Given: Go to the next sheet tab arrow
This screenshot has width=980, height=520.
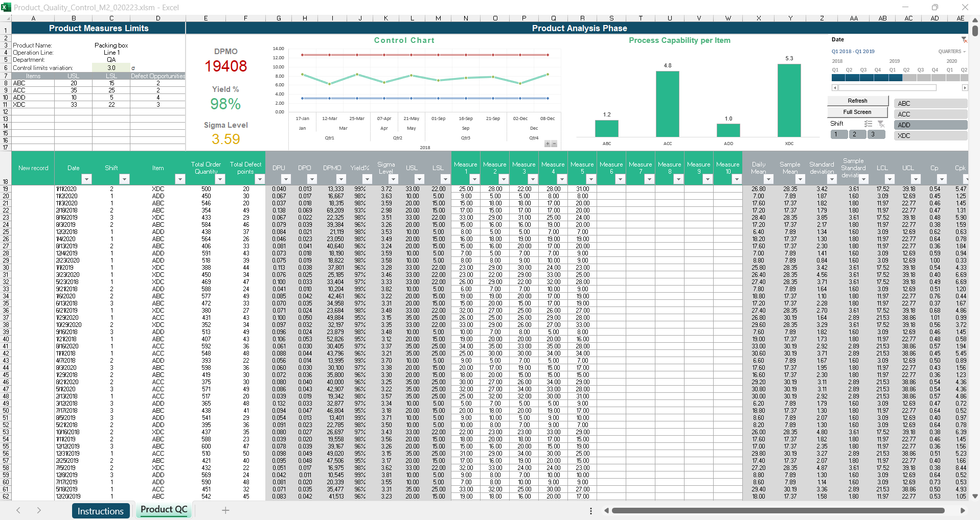Looking at the screenshot, I should point(39,510).
